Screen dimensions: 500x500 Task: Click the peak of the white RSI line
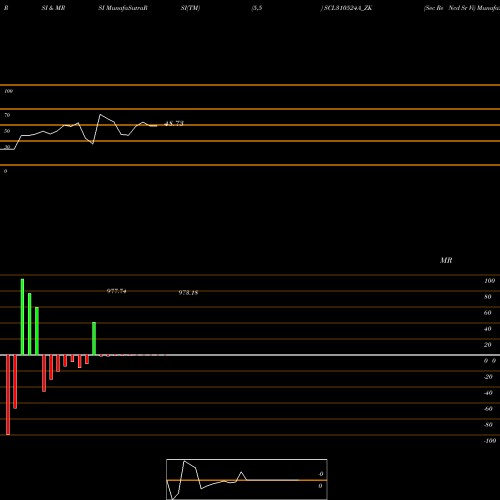(x=100, y=115)
